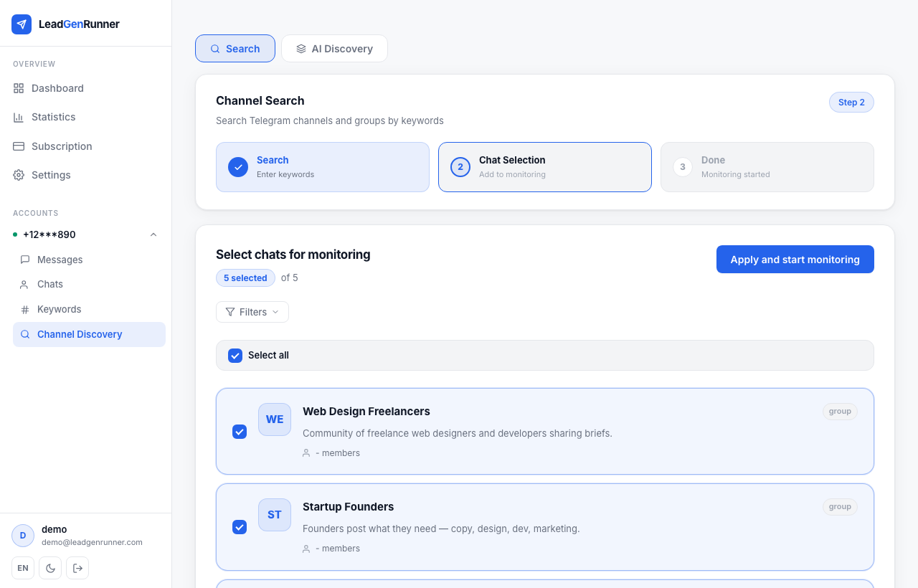Switch to the AI Discovery tab
This screenshot has height=588, width=918.
click(x=334, y=49)
